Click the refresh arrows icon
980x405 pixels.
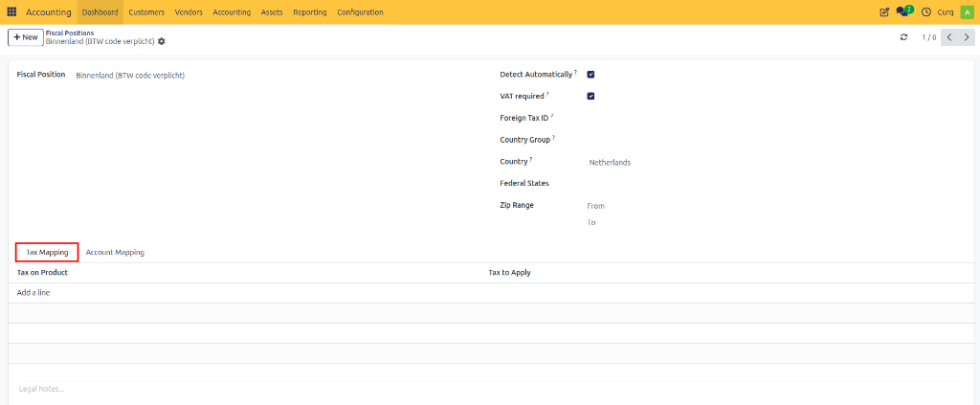click(x=903, y=37)
